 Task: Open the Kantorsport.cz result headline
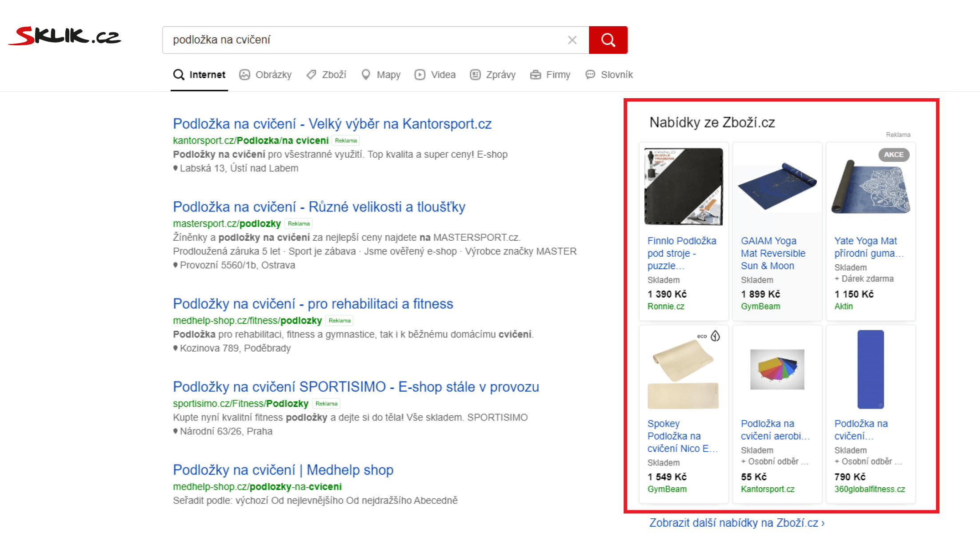click(x=332, y=123)
